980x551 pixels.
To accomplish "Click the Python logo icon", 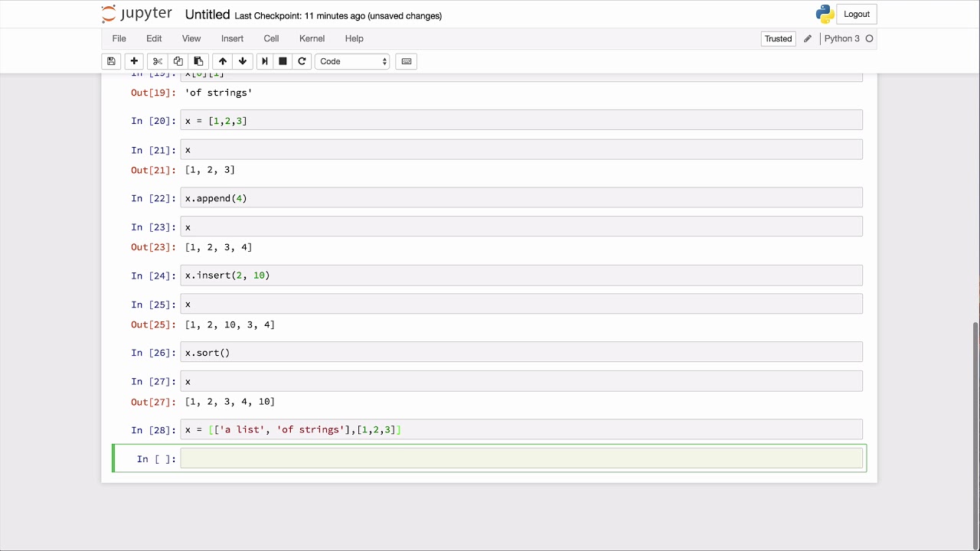I will coord(825,14).
